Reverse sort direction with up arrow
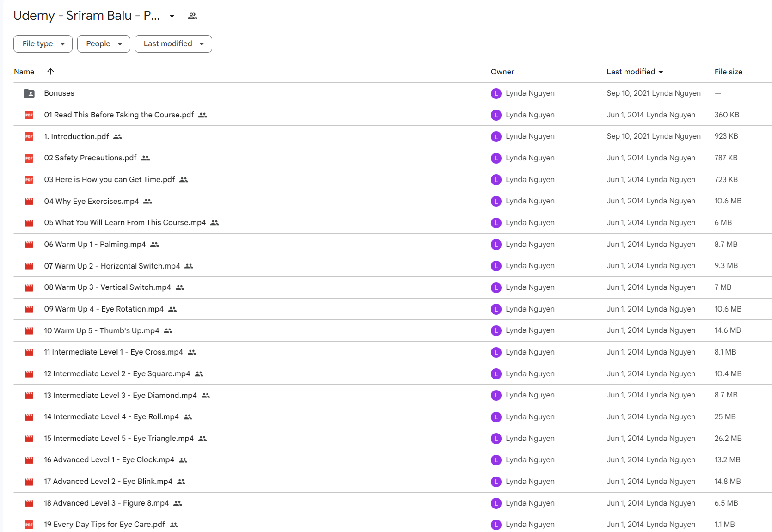 [x=51, y=71]
